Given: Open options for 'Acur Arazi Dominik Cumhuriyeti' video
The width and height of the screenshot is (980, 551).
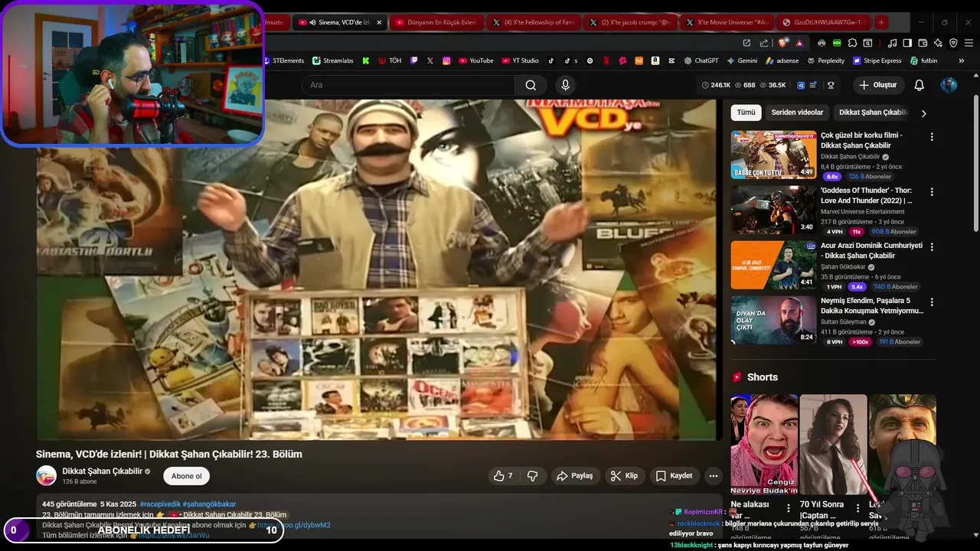Looking at the screenshot, I should pyautogui.click(x=932, y=247).
